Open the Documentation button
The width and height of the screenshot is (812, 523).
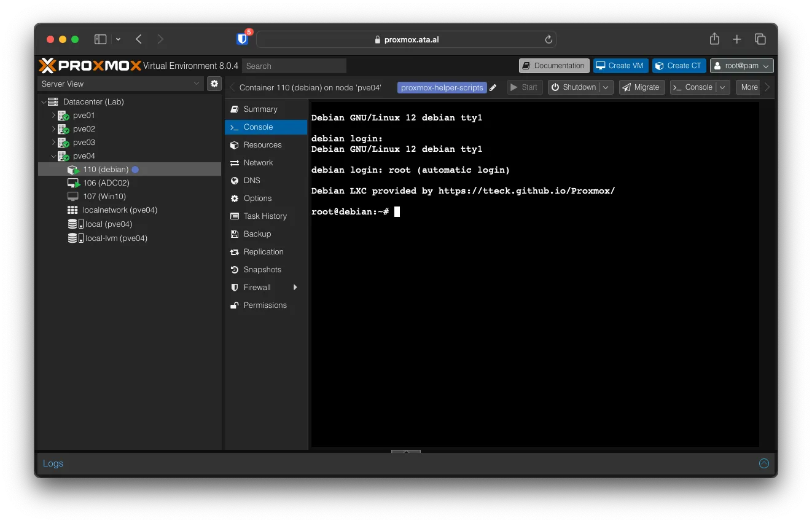click(554, 66)
